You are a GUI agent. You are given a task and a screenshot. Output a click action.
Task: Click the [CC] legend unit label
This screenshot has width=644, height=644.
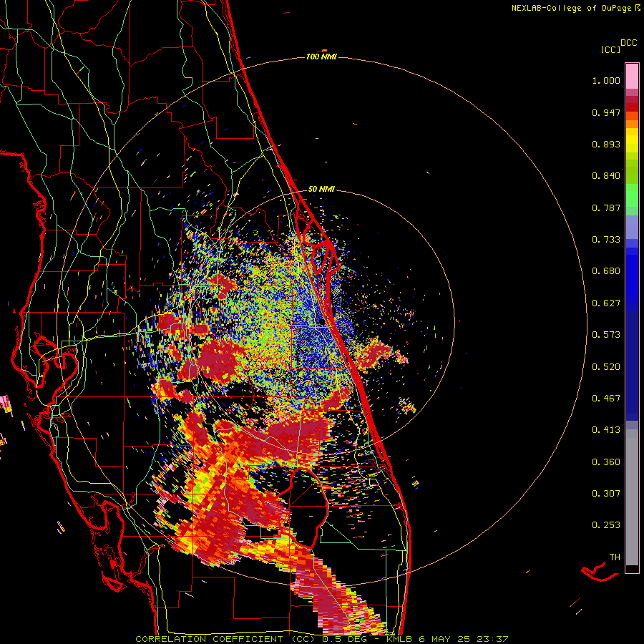[x=610, y=49]
